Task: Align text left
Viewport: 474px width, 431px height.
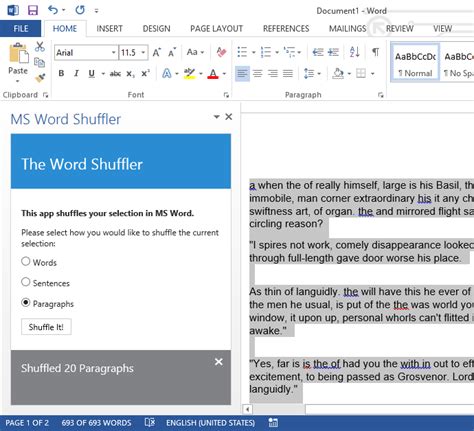Action: tap(242, 73)
